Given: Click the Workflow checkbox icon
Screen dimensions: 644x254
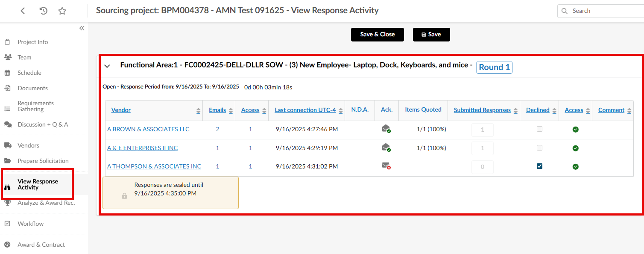Looking at the screenshot, I should [7, 224].
